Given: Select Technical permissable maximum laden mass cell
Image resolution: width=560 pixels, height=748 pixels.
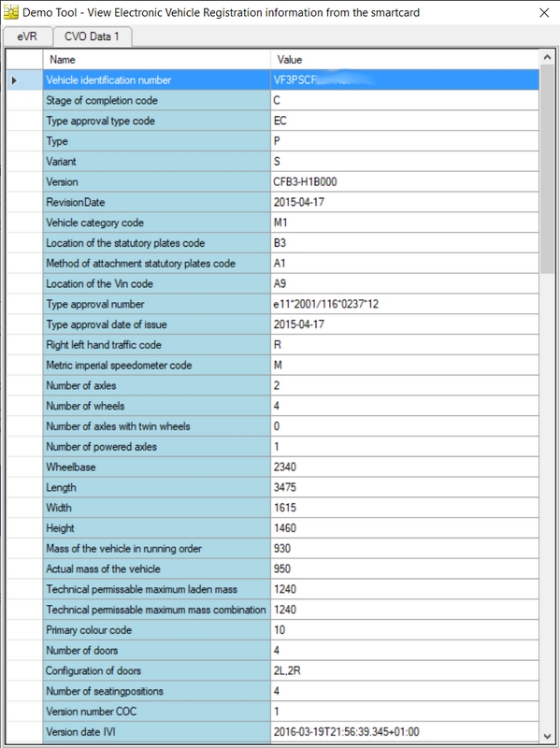Looking at the screenshot, I should coord(157,589).
